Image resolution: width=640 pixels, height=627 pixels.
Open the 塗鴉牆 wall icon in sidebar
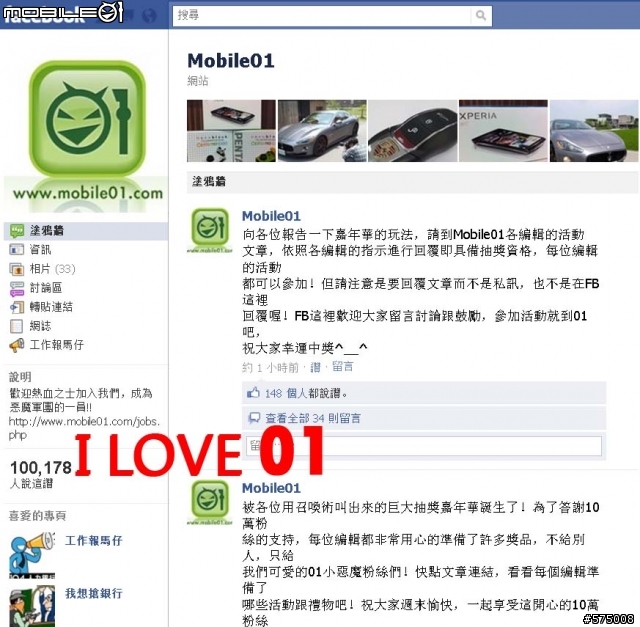coord(16,231)
